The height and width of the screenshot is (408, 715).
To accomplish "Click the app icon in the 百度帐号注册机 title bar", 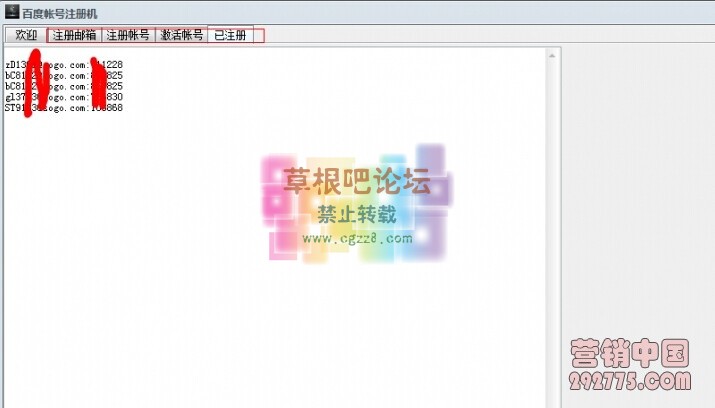I will click(12, 12).
